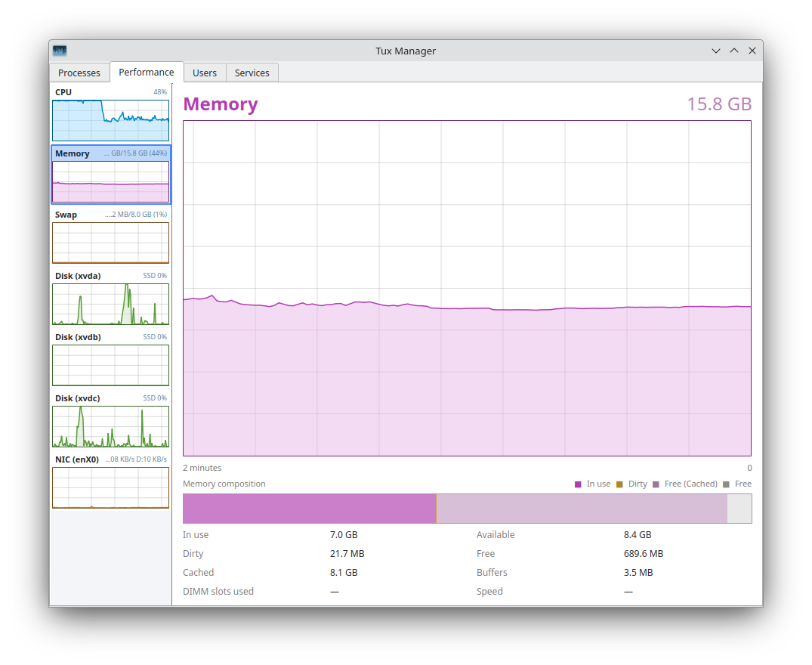This screenshot has height=665, width=812.
Task: Click the in-use segment of memory composition bar
Action: (310, 508)
